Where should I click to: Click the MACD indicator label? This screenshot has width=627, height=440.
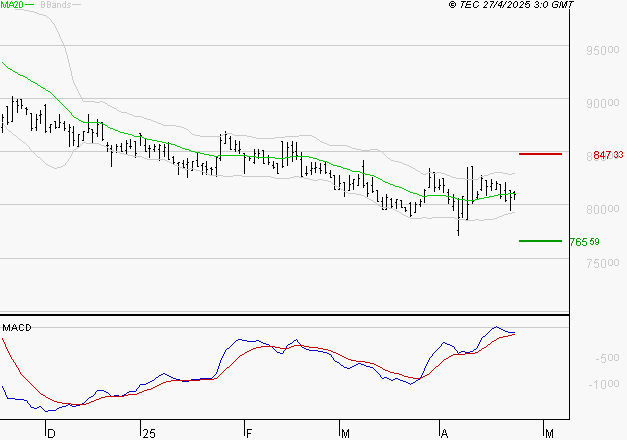(x=17, y=328)
